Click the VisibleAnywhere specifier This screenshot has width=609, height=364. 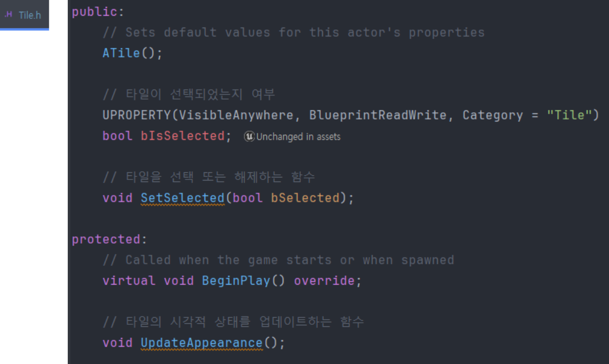click(x=236, y=115)
